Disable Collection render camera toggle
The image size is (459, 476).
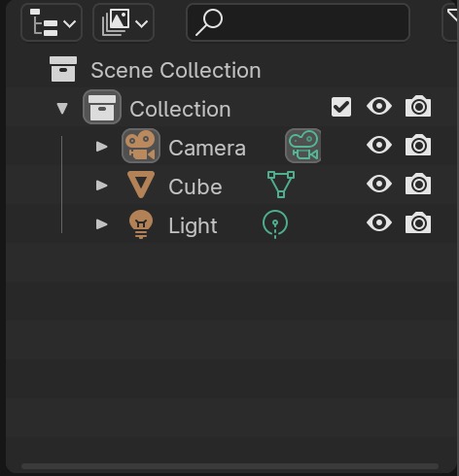tap(418, 106)
